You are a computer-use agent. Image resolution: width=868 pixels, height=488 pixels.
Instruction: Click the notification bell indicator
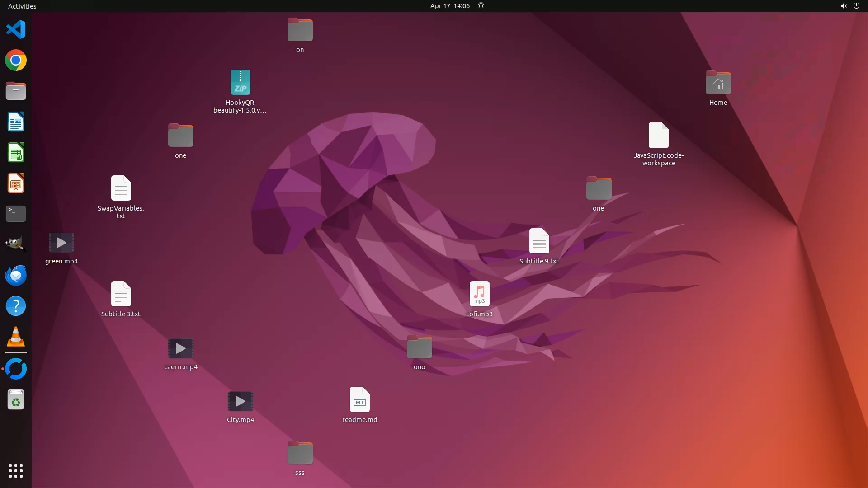pyautogui.click(x=481, y=6)
